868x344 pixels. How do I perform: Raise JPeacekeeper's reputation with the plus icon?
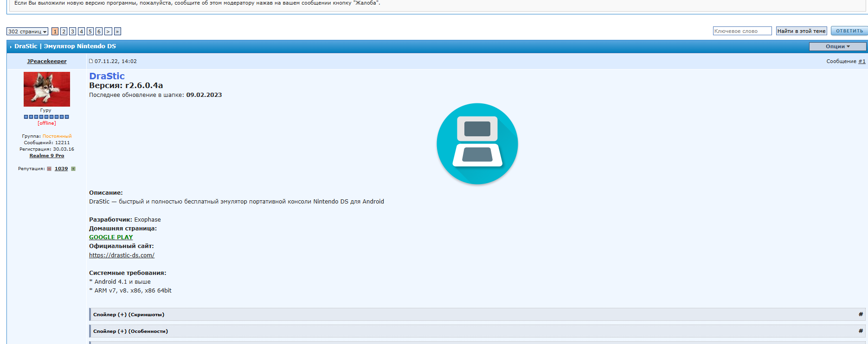click(x=73, y=169)
